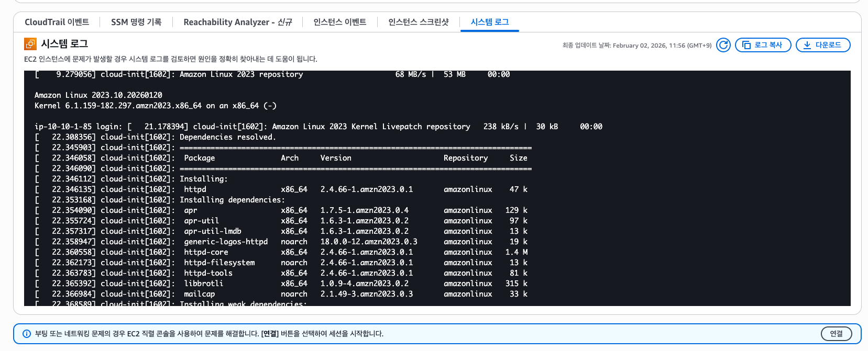Click the 시스템 로그 heading text
Viewport: 868px width, 351px height.
tap(64, 44)
